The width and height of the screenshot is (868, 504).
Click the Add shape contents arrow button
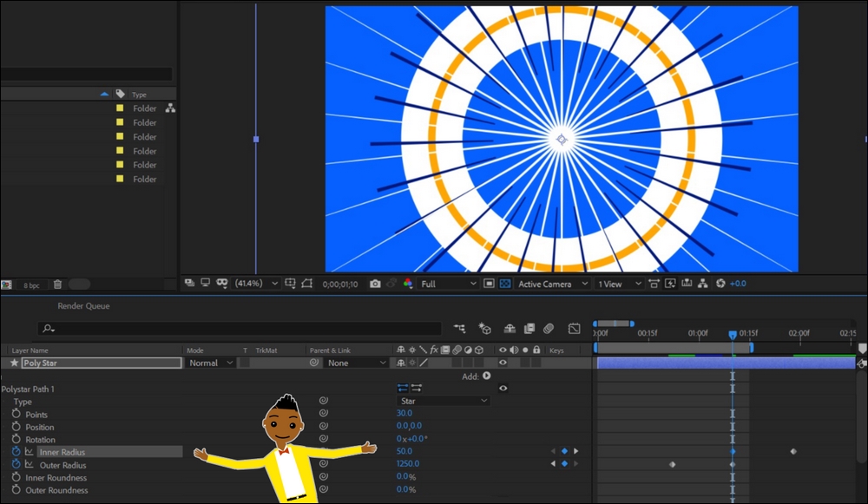click(487, 376)
